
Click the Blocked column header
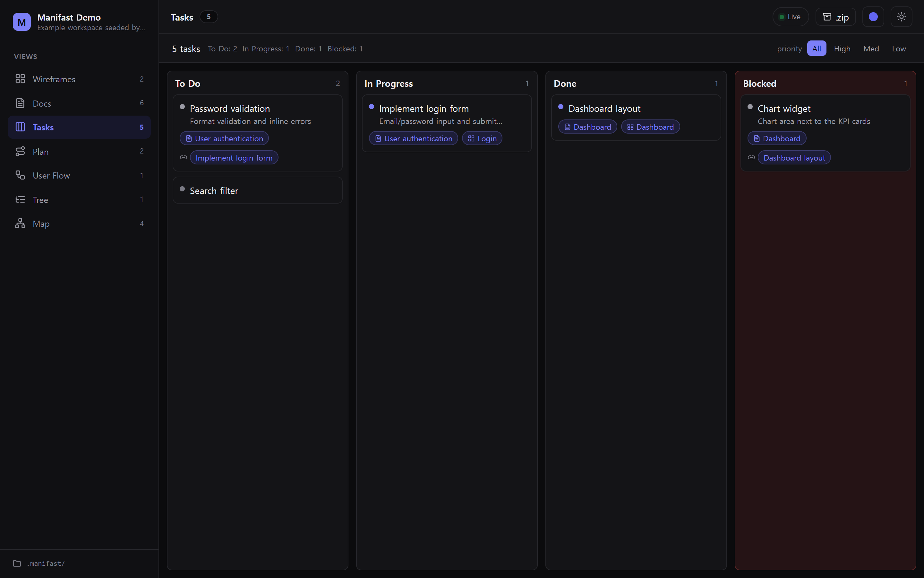point(825,83)
